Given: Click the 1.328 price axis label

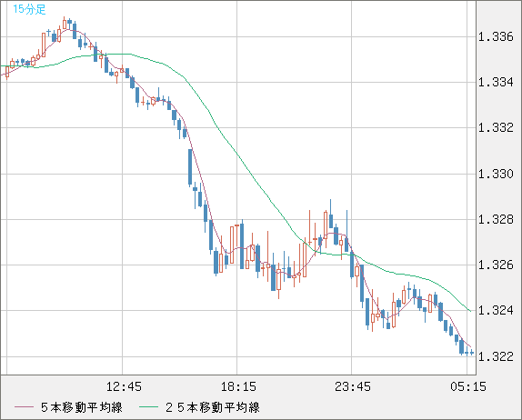Looking at the screenshot, I should 496,219.
